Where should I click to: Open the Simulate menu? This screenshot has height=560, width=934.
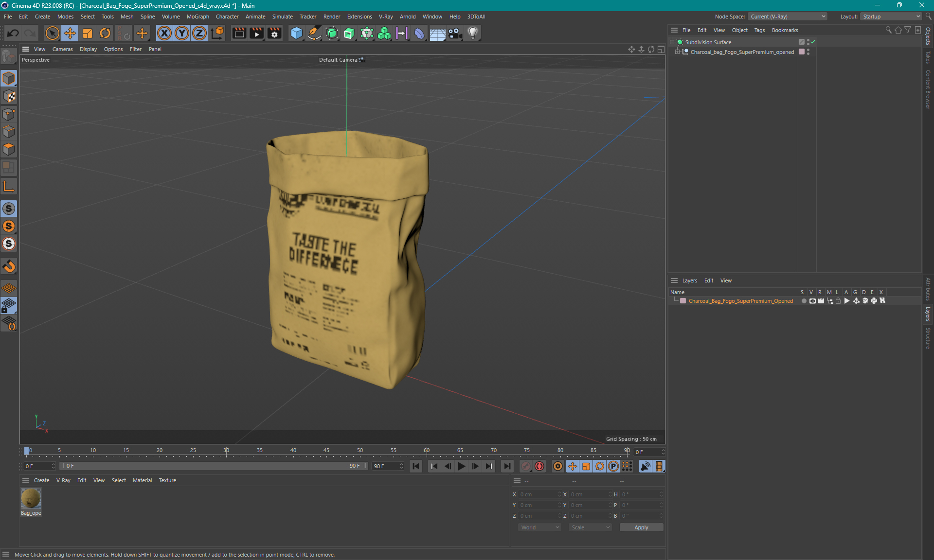(282, 17)
